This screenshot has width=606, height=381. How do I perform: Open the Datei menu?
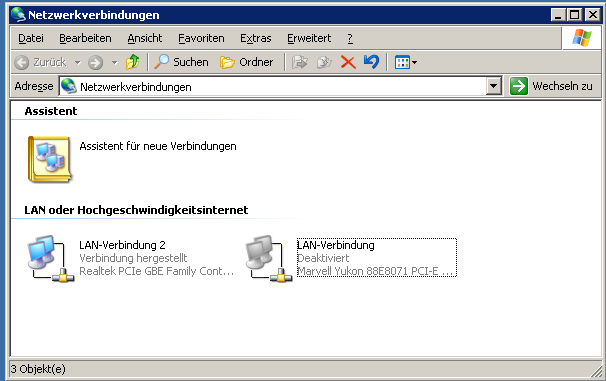pyautogui.click(x=31, y=38)
